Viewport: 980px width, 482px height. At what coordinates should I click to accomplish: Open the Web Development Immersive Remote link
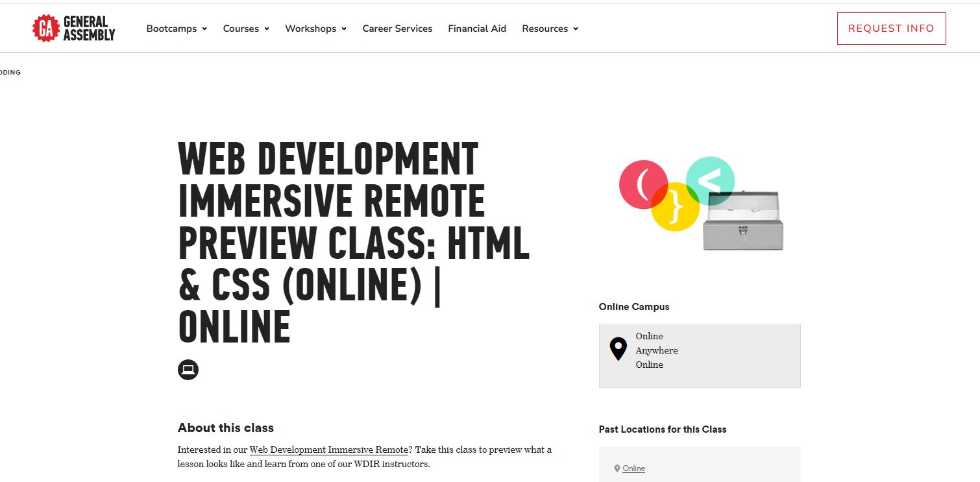[328, 449]
